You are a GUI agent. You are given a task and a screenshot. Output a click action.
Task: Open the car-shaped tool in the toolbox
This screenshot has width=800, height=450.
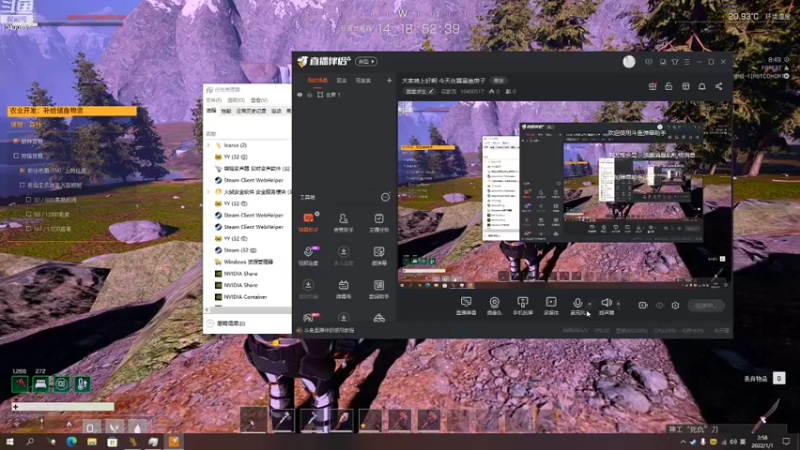(379, 318)
